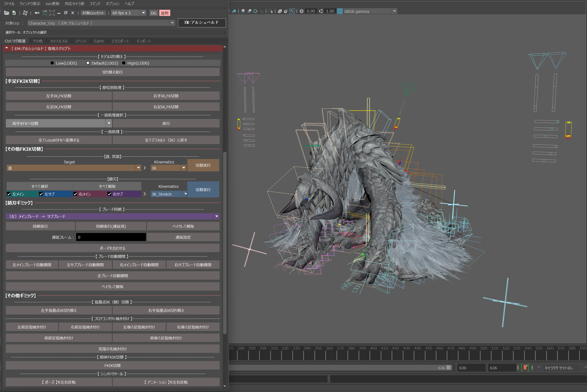This screenshot has width=587, height=392.
Task: Click the 遅延フレーム input field
Action: [x=111, y=237]
